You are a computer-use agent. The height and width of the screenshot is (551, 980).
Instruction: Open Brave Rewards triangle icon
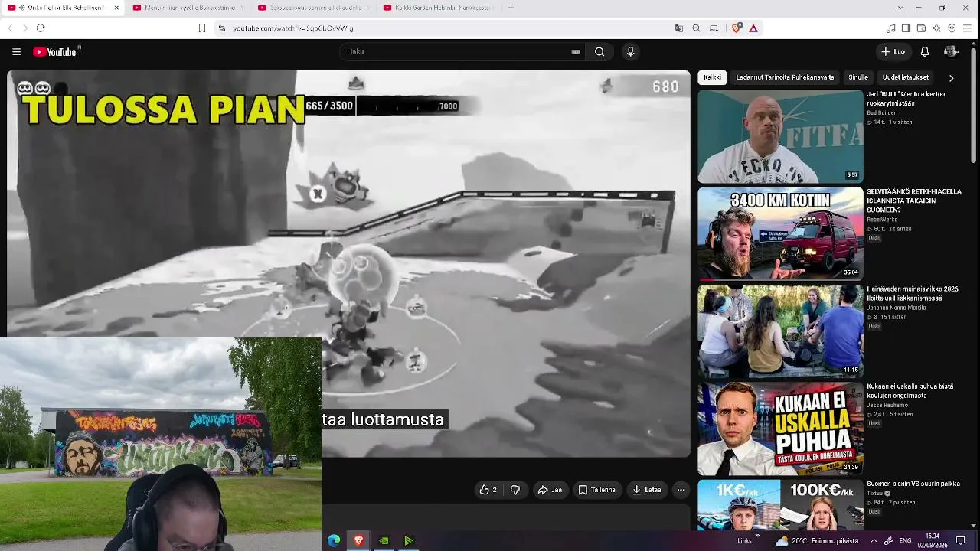point(753,28)
